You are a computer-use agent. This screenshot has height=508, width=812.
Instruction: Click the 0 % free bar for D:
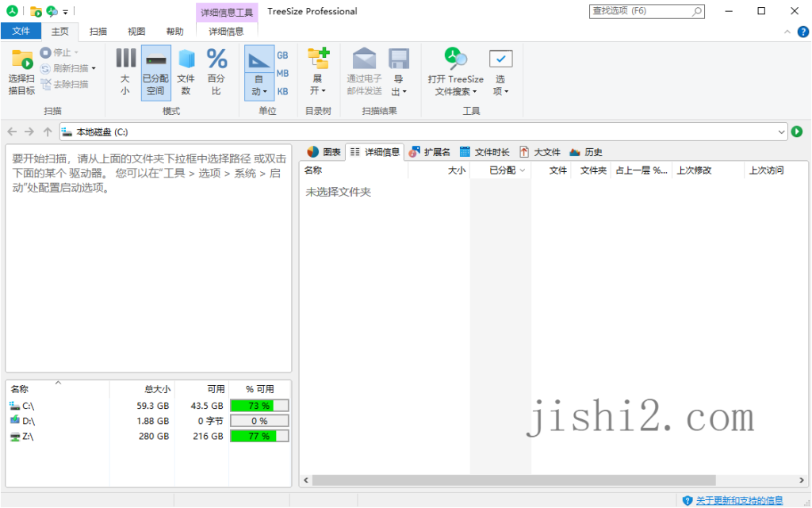(x=259, y=421)
